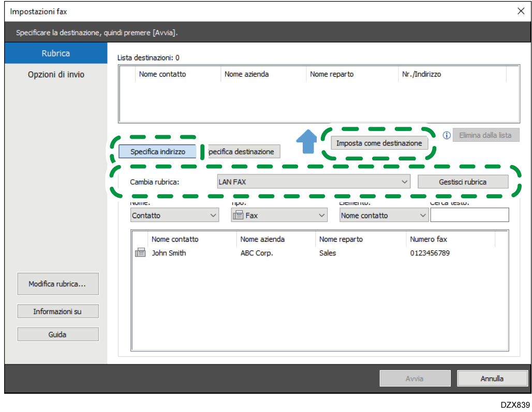
Task: Select the Specifica indirizzo button
Action: (158, 151)
